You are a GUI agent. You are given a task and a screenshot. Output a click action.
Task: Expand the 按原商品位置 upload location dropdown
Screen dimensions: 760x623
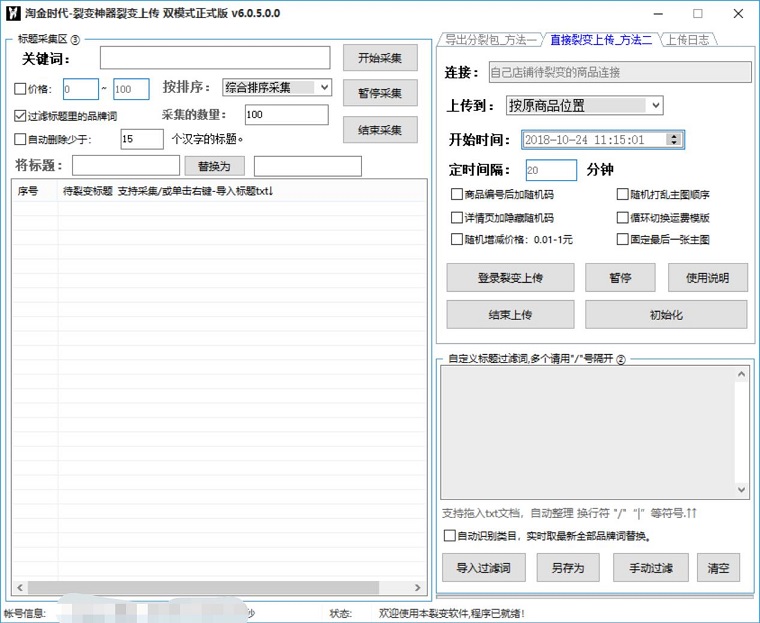[x=585, y=105]
